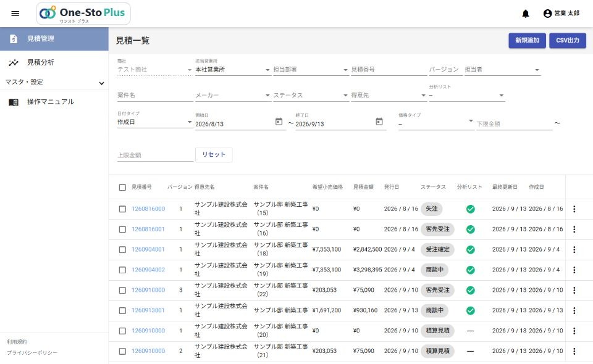
Task: Click the 操作マニュアル book icon
Action: 14,102
